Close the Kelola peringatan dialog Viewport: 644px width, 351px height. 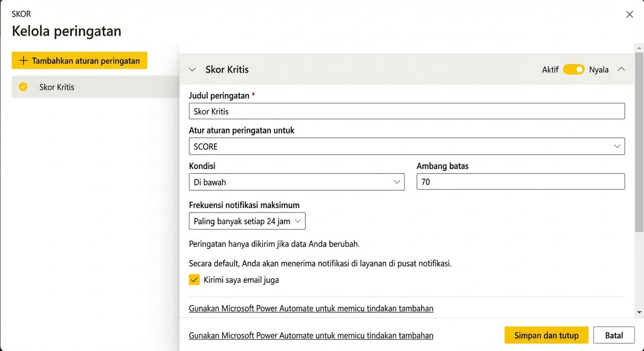coord(629,15)
